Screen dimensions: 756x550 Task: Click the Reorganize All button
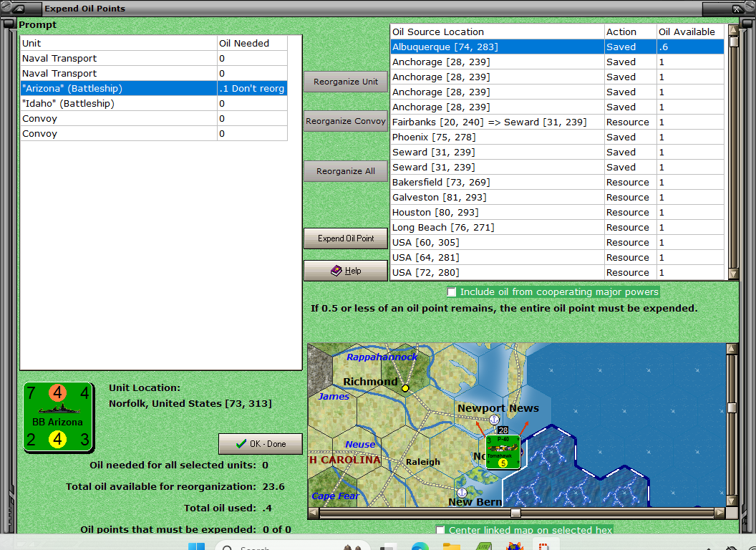[x=346, y=171]
